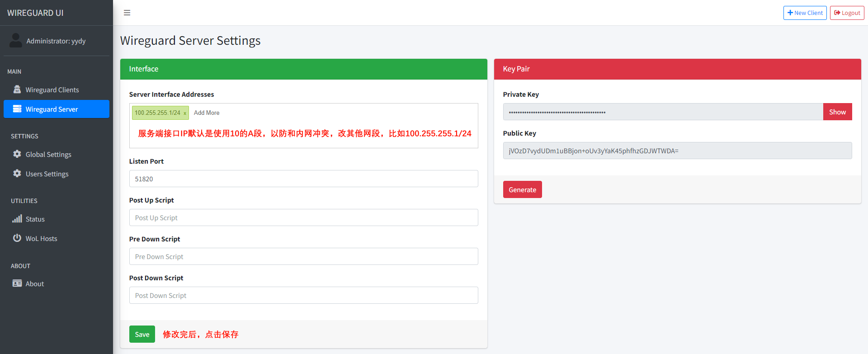Save the server interface settings
Image resolution: width=868 pixels, height=354 pixels.
142,334
